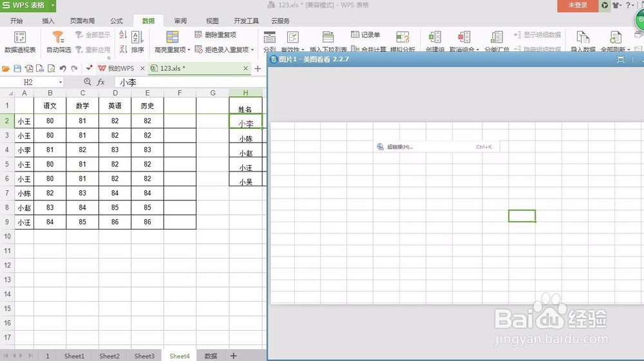Open the 开发工具 (Developer) ribbon tab
The width and height of the screenshot is (644, 361).
pyautogui.click(x=246, y=21)
